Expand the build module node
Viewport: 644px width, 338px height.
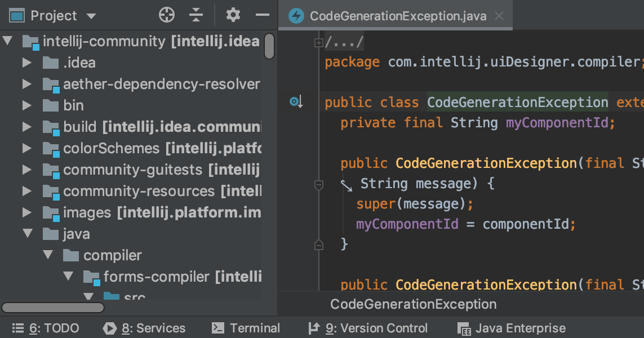(27, 127)
